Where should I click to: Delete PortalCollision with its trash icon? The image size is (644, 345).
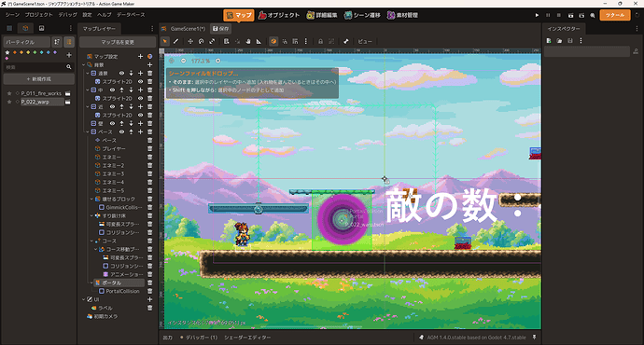click(150, 291)
